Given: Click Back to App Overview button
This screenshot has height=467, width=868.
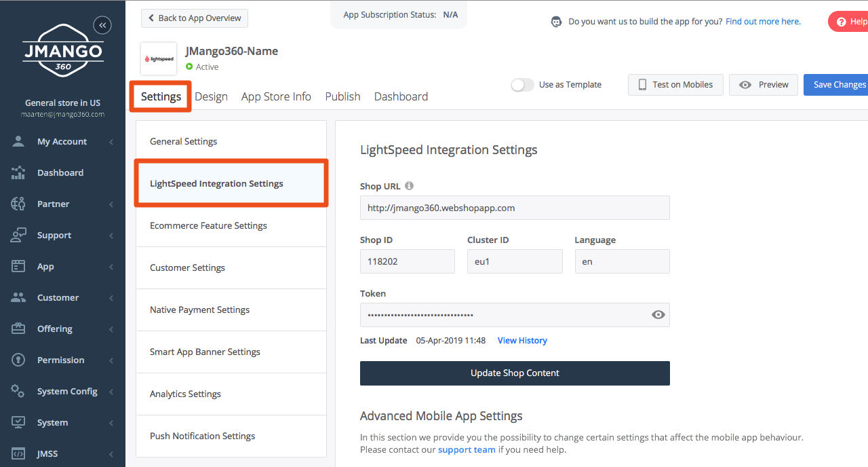Looking at the screenshot, I should pos(195,18).
